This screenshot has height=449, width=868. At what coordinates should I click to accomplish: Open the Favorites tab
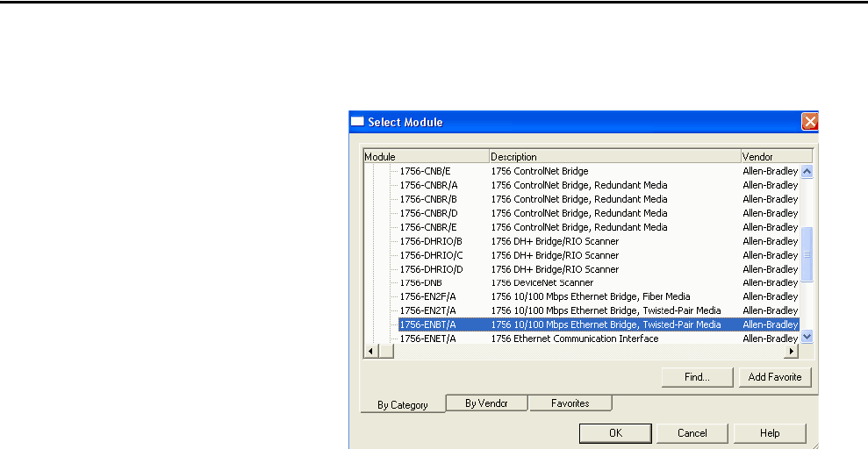point(570,403)
